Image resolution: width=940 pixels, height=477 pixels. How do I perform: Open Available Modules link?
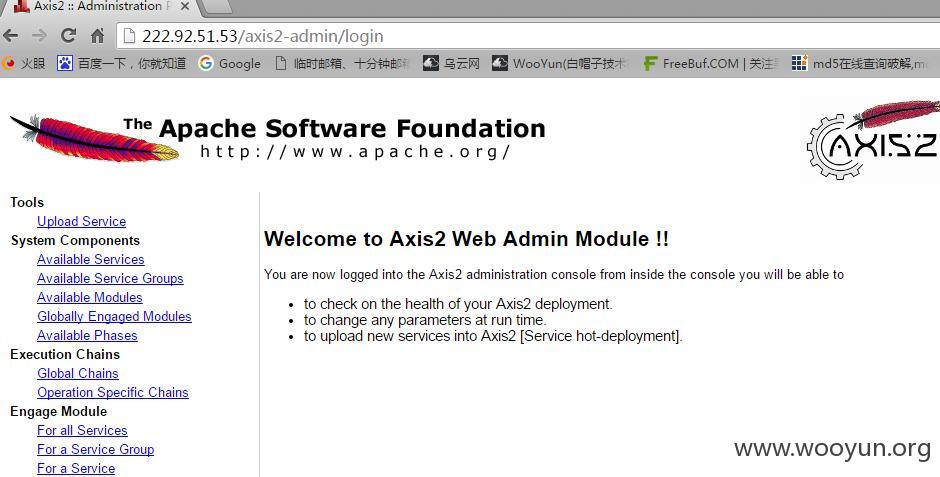[90, 297]
